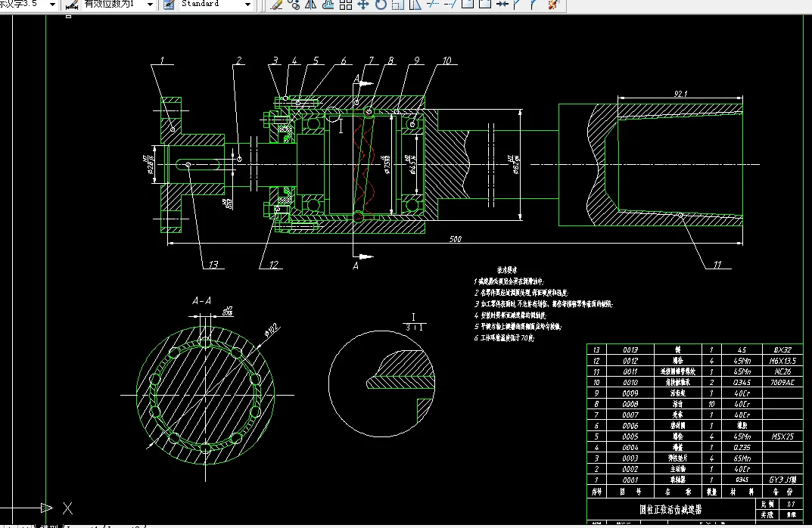Open the Dimension Style manager icon
This screenshot has height=528, width=812.
(71, 5)
